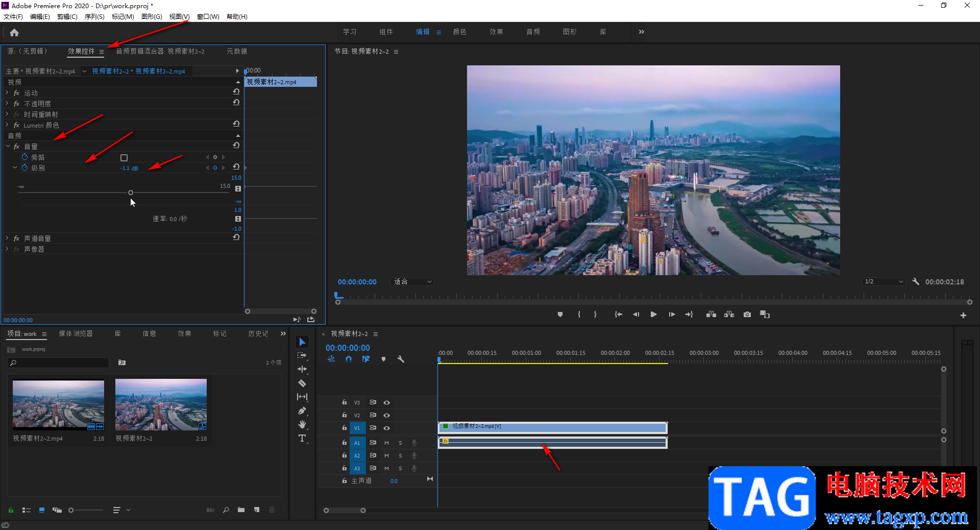Screen dimensions: 980x530
Task: Click the Mark In button in Program monitor
Action: coord(579,315)
